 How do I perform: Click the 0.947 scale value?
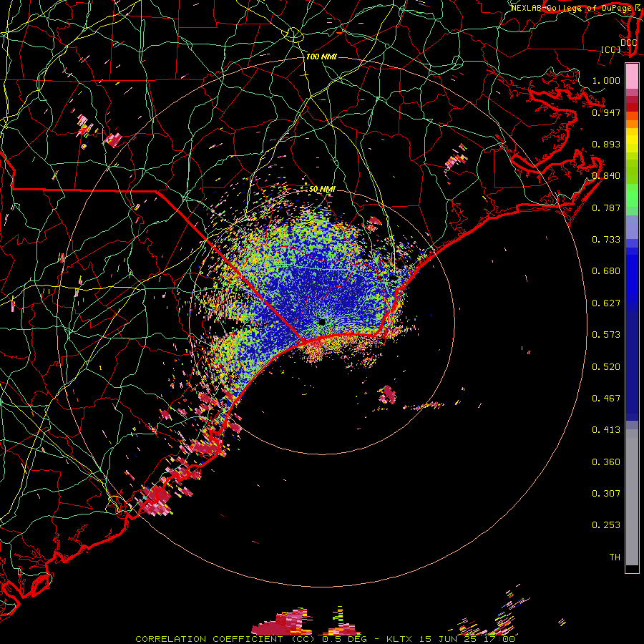[606, 112]
